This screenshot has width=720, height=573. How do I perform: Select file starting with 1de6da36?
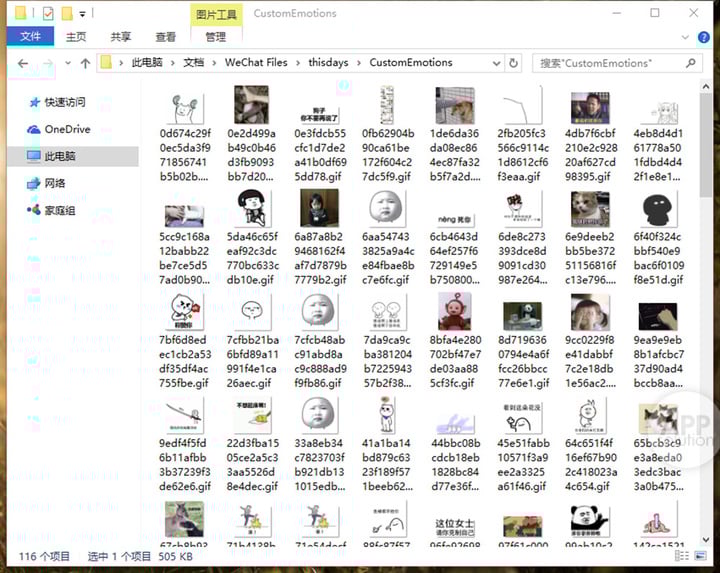[x=455, y=134]
